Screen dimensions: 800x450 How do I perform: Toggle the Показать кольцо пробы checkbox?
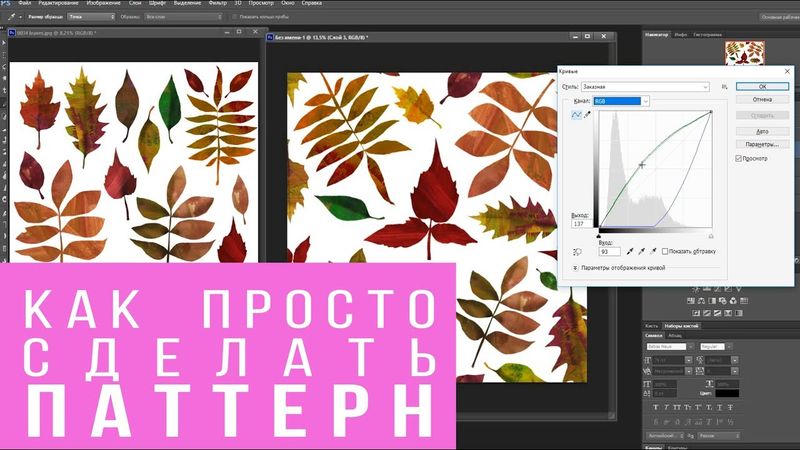click(234, 17)
